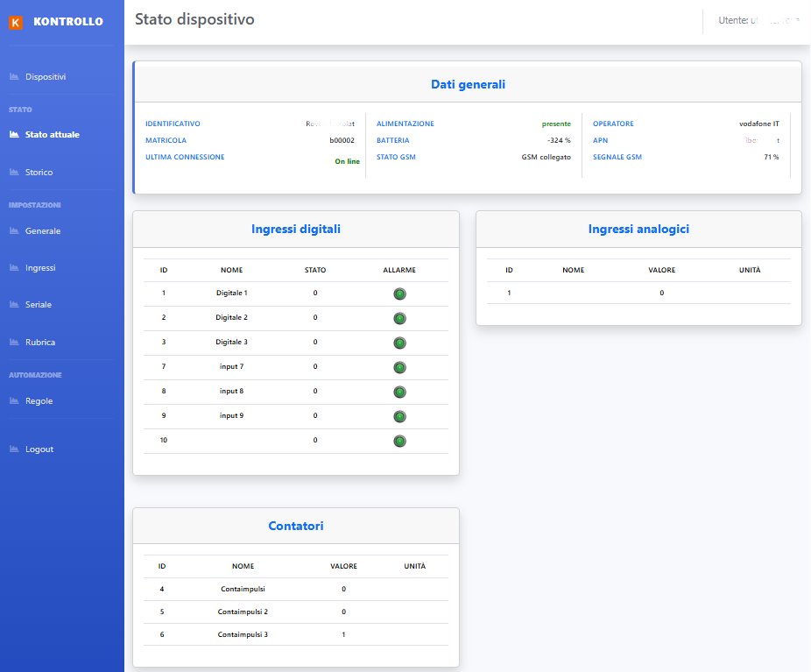Screen dimensions: 811x672
Task: Click green alarm indicator for Digitale 1
Action: [400, 294]
